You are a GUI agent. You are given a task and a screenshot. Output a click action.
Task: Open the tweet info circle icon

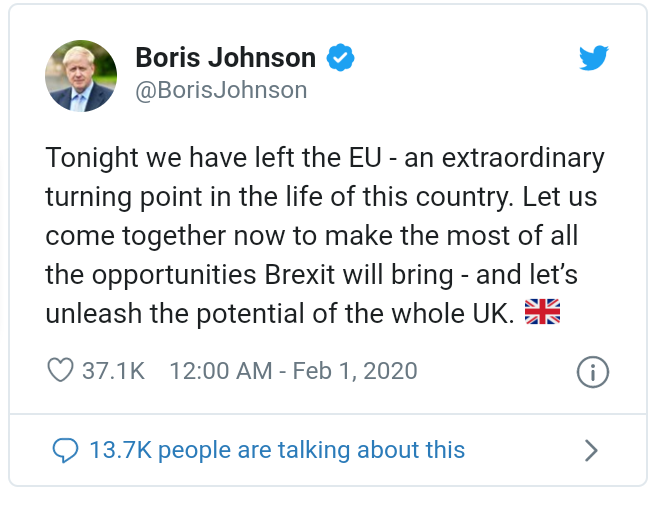coord(593,372)
